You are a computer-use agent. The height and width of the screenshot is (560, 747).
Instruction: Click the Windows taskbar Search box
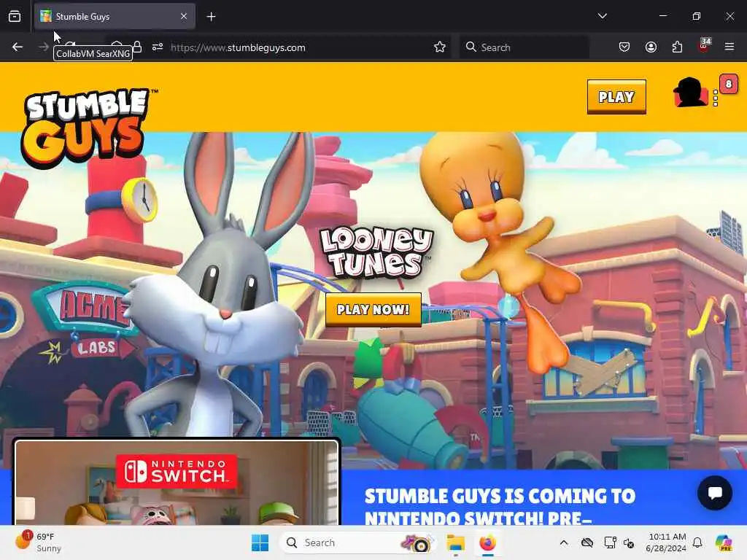coord(357,542)
